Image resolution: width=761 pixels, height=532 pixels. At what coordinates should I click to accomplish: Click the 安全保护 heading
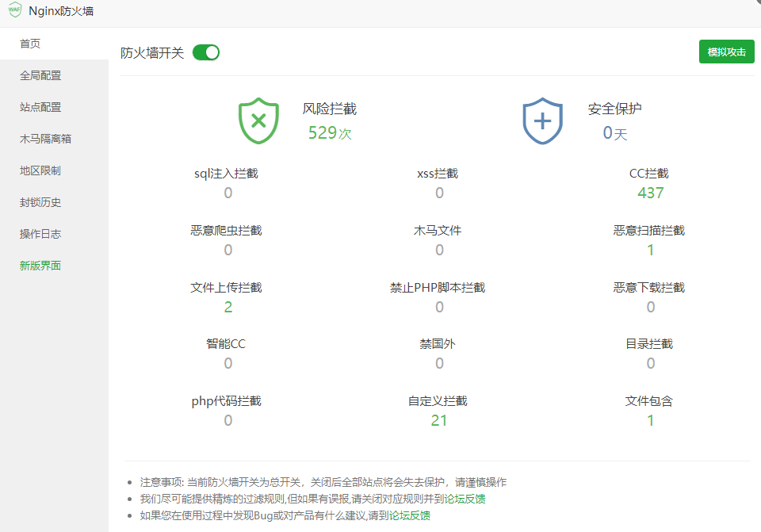[x=615, y=109]
